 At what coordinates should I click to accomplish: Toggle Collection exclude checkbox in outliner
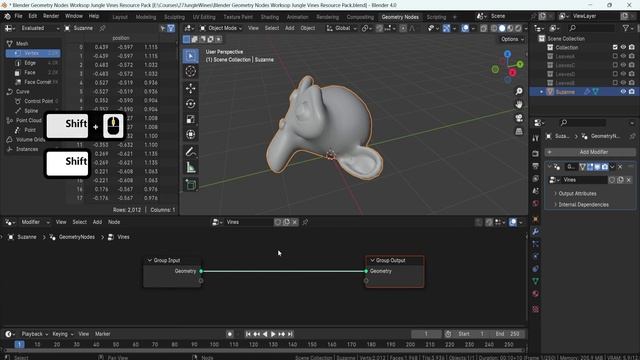(615, 47)
